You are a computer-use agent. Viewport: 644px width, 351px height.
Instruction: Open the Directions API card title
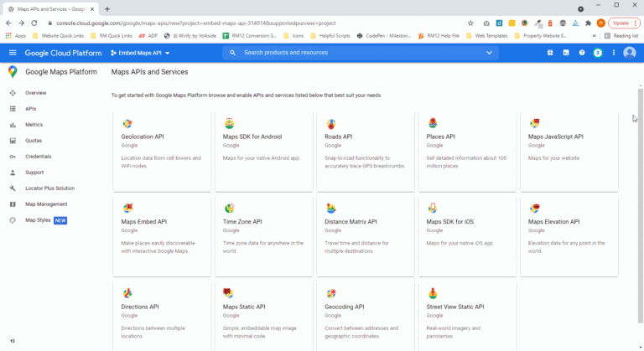(x=140, y=307)
